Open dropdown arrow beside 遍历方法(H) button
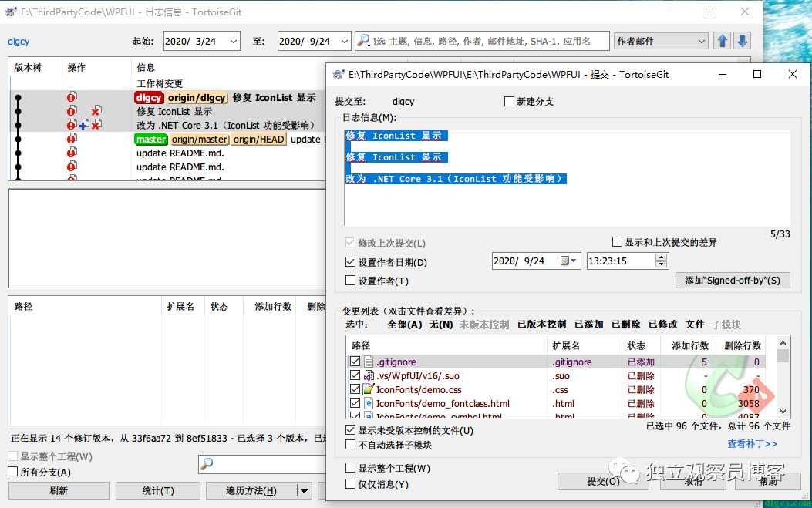 (x=304, y=490)
